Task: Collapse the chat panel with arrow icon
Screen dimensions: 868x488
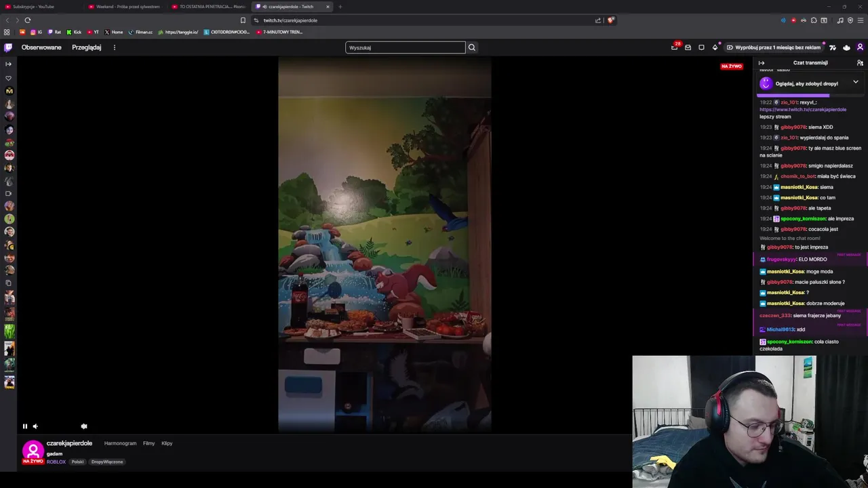Action: pos(762,63)
